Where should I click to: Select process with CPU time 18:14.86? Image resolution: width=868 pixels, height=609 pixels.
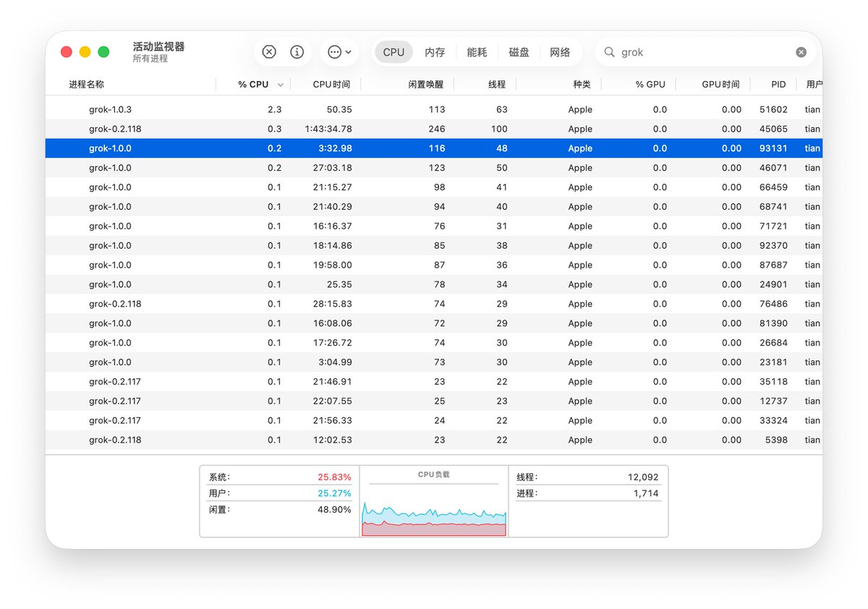(x=434, y=246)
